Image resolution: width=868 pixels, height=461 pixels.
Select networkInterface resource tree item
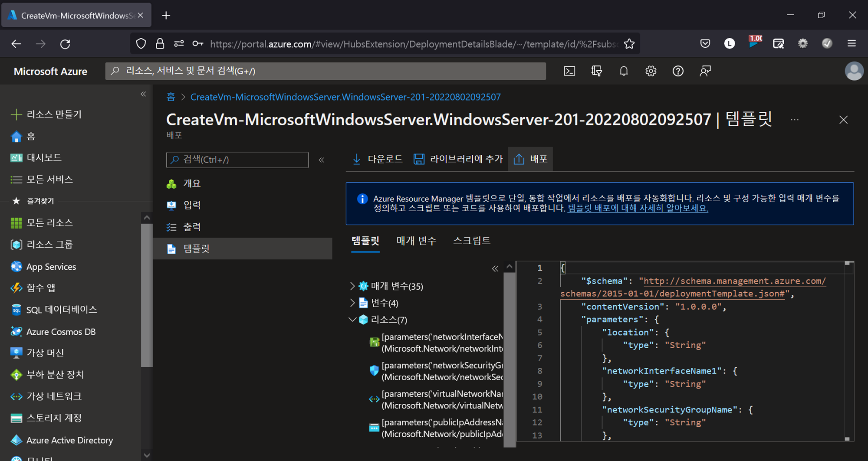[436, 343]
